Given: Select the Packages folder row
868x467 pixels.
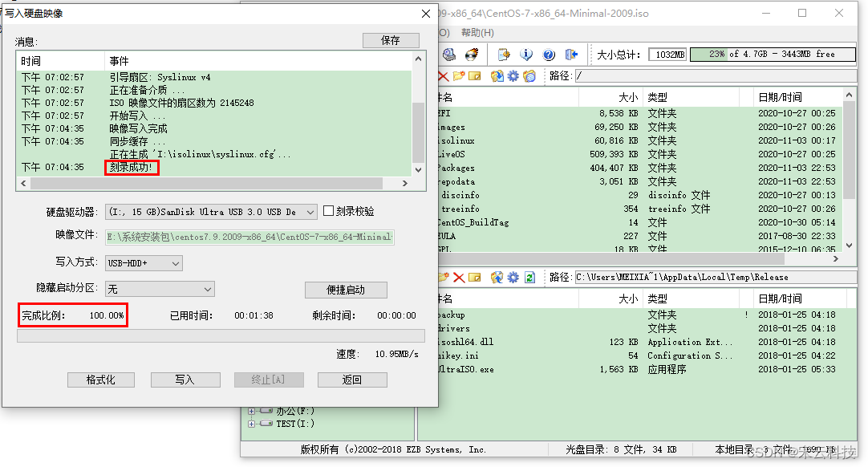Looking at the screenshot, I should [x=639, y=168].
